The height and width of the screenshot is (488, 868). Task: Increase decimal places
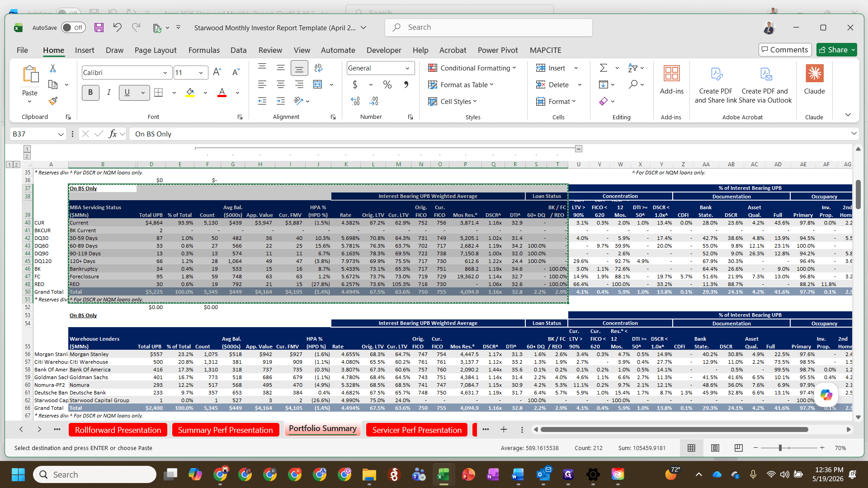(355, 101)
